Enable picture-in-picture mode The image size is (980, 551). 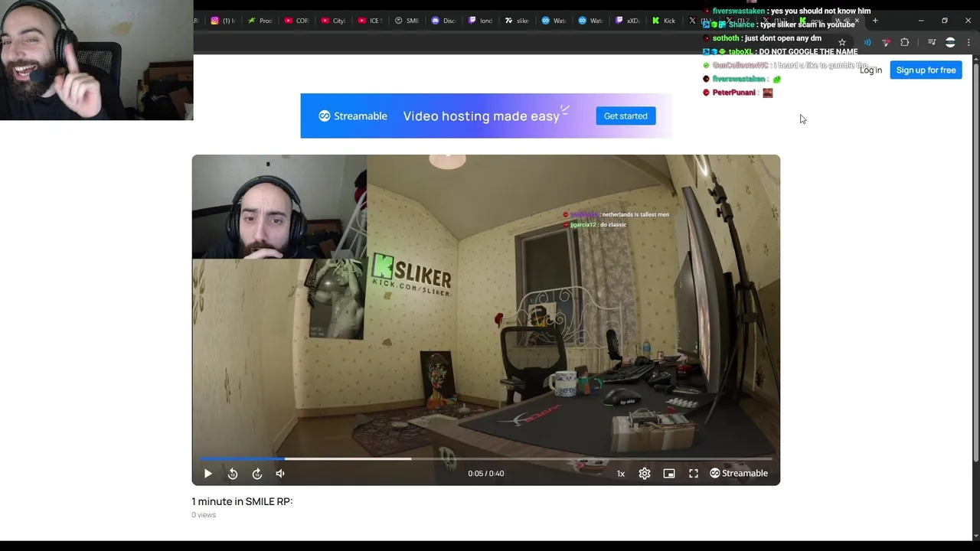pos(669,474)
